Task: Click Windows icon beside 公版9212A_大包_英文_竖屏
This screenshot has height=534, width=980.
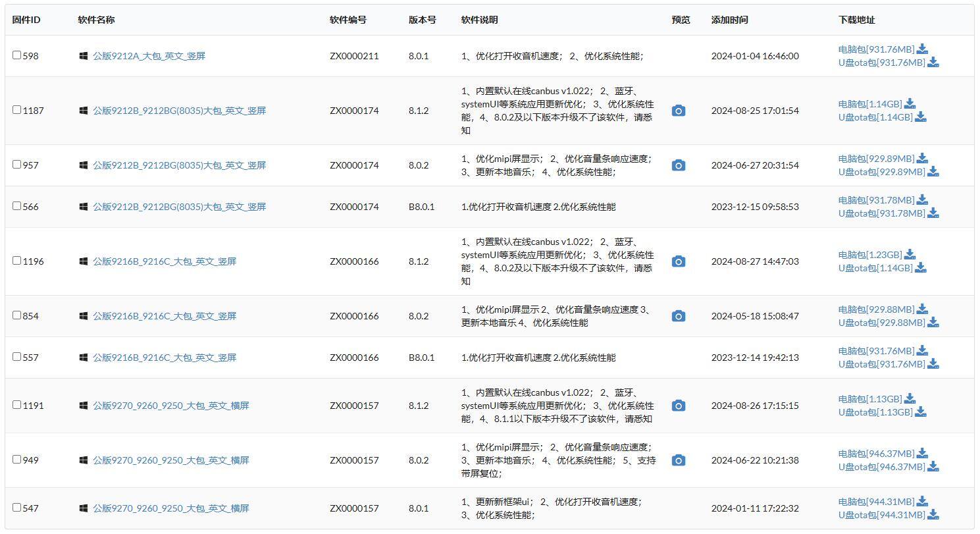Action: (84, 56)
